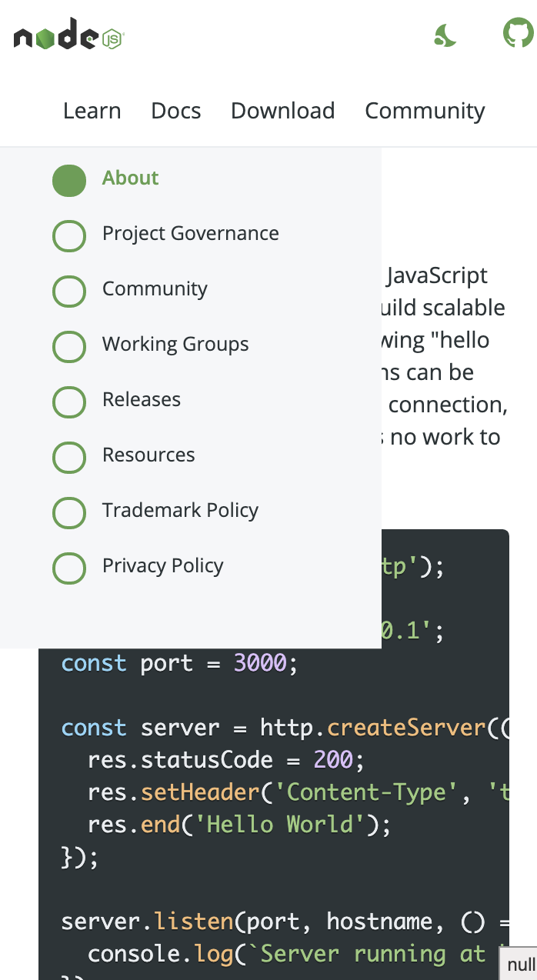This screenshot has width=537, height=980.
Task: Click the "res.setHeader('Content-Type'" code line
Action: 299,792
